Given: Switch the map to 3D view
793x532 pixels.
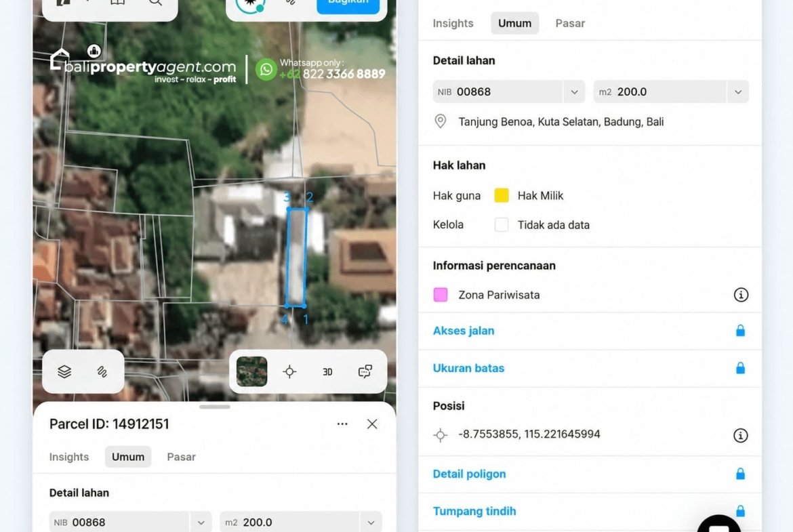Looking at the screenshot, I should (327, 371).
